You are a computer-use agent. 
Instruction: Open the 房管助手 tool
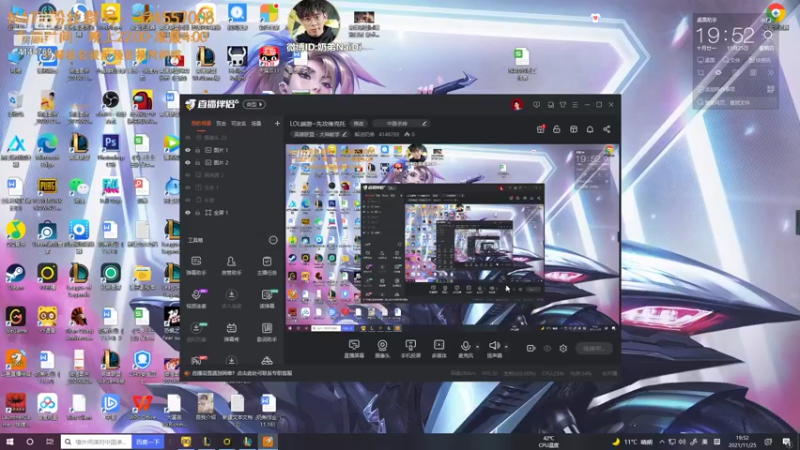point(231,266)
